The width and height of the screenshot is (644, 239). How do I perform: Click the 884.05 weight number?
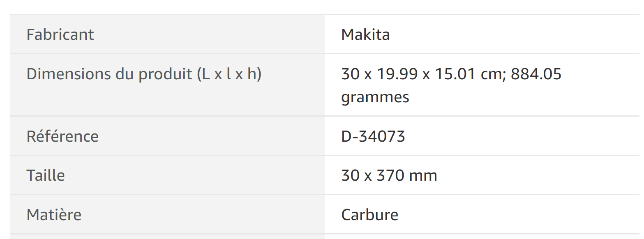pos(536,74)
